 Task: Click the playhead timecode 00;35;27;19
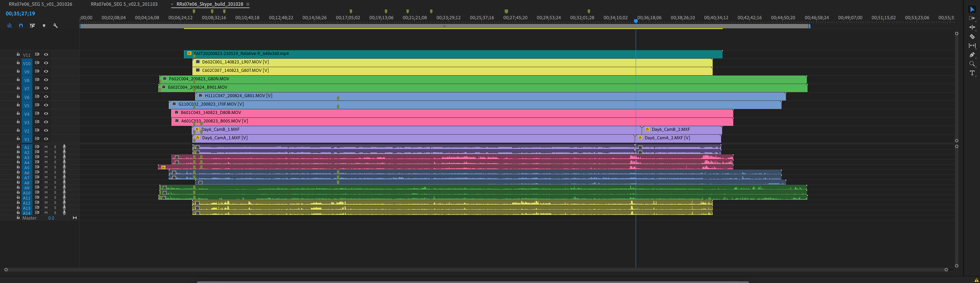point(20,14)
